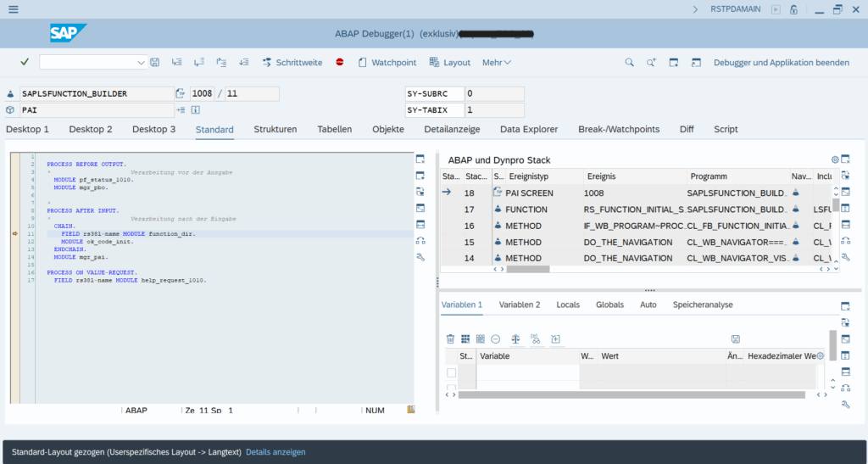Select the Variablen 2 tab

[x=520, y=305]
